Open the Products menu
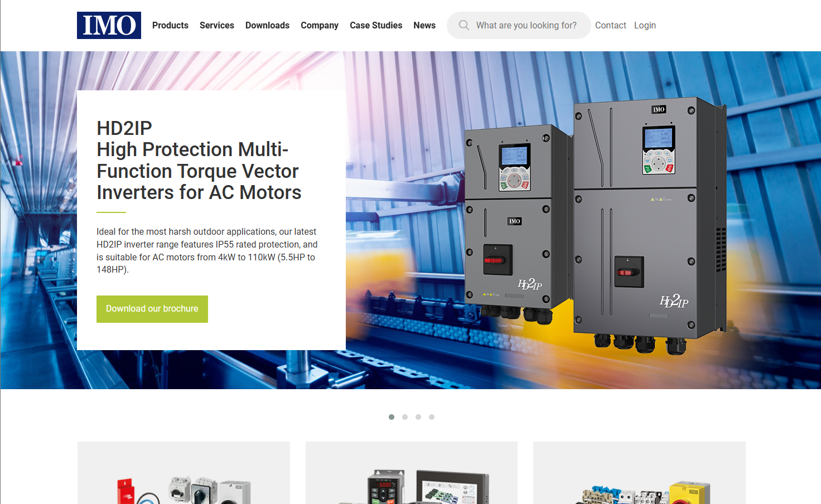Image resolution: width=821 pixels, height=504 pixels. 170,26
